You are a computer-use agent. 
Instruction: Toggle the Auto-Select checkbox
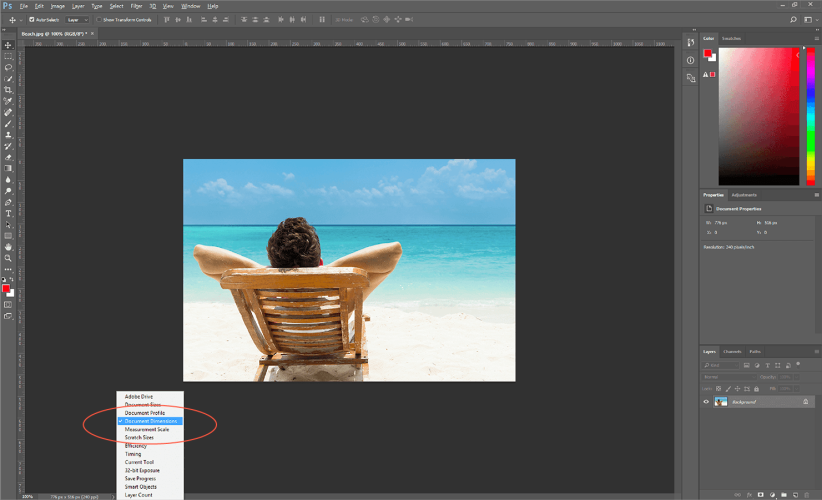32,19
